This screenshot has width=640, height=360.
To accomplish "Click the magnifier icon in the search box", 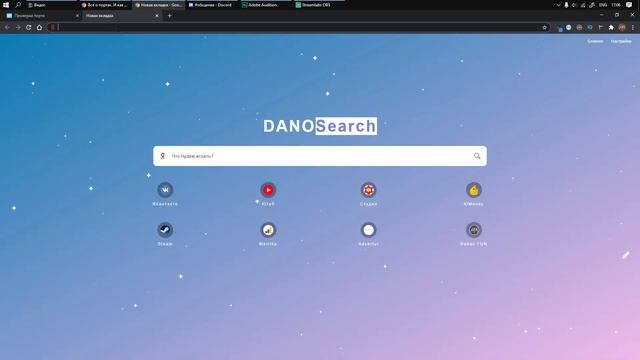I will pyautogui.click(x=477, y=156).
